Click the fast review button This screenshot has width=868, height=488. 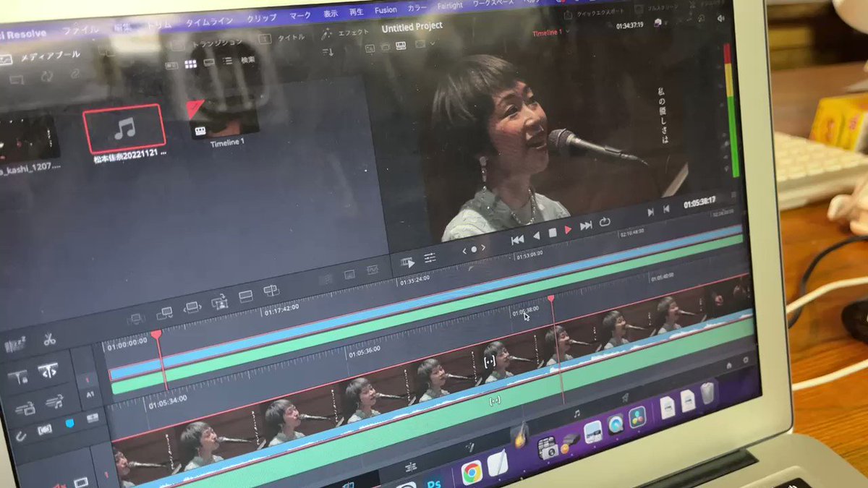click(x=408, y=262)
